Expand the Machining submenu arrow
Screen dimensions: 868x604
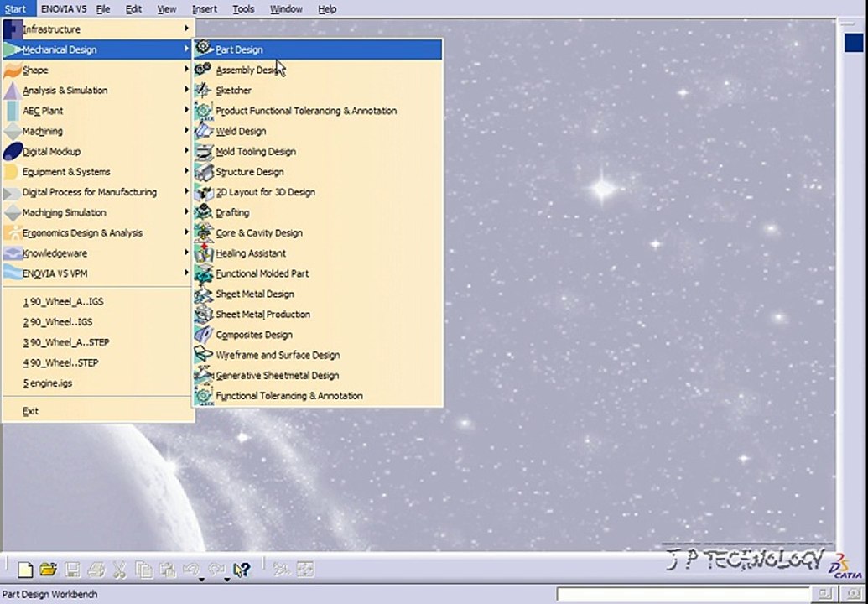tap(186, 130)
